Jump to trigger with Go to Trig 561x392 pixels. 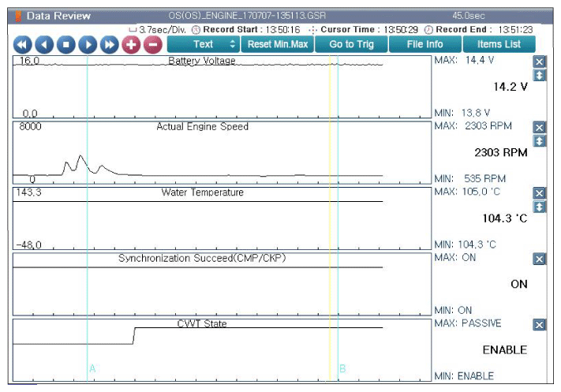(x=351, y=44)
